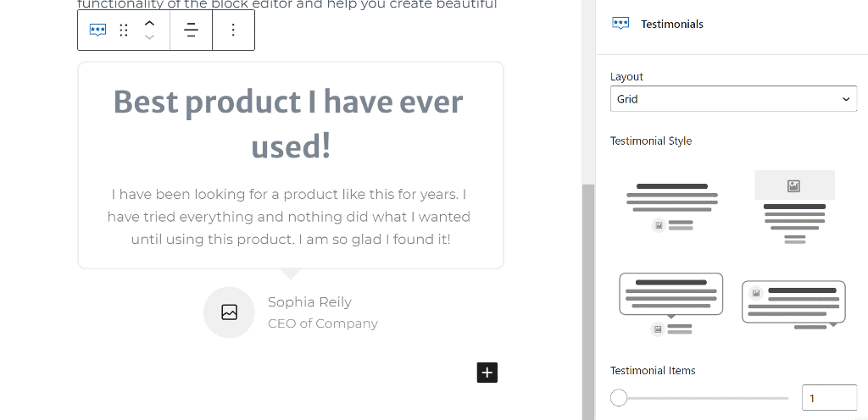Click the CEO of Company text
Viewport: 868px width, 420px height.
click(323, 323)
